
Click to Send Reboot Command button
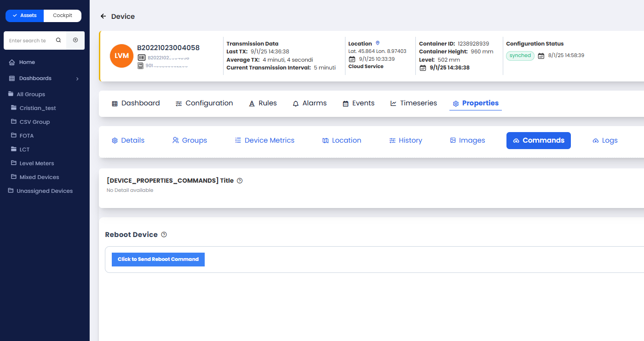tap(158, 260)
